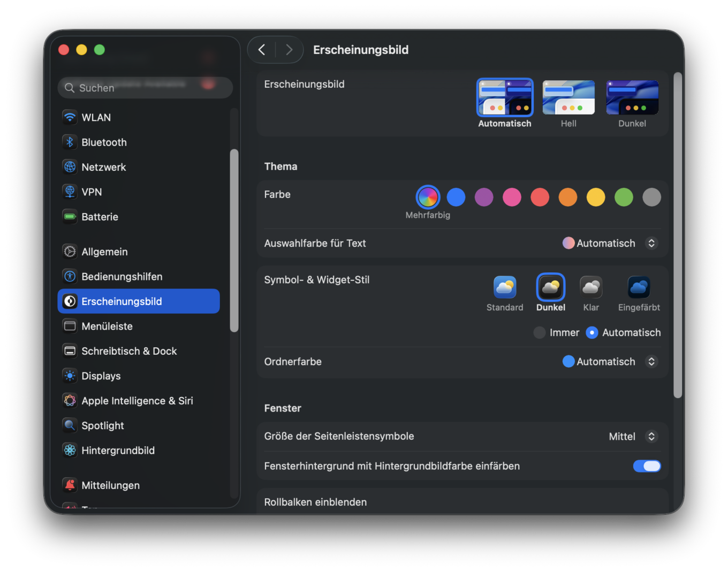The image size is (728, 572).
Task: Change Größe der Seitenleistensymbole from Mittel
Action: 651,436
